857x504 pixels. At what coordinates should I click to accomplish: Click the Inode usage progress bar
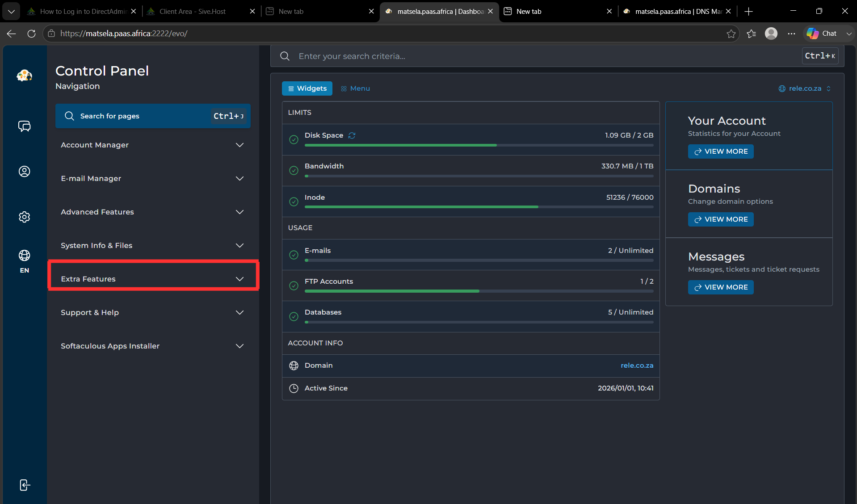point(479,207)
